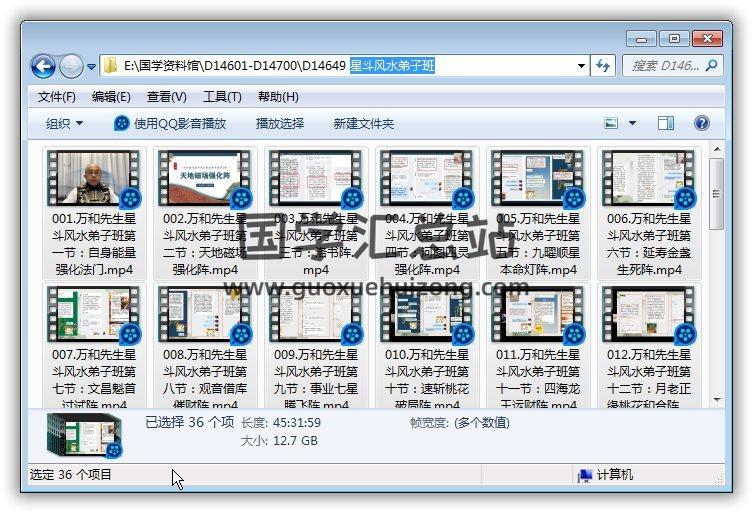
Task: Click 选定 36 个项目 in status bar
Action: 71,475
